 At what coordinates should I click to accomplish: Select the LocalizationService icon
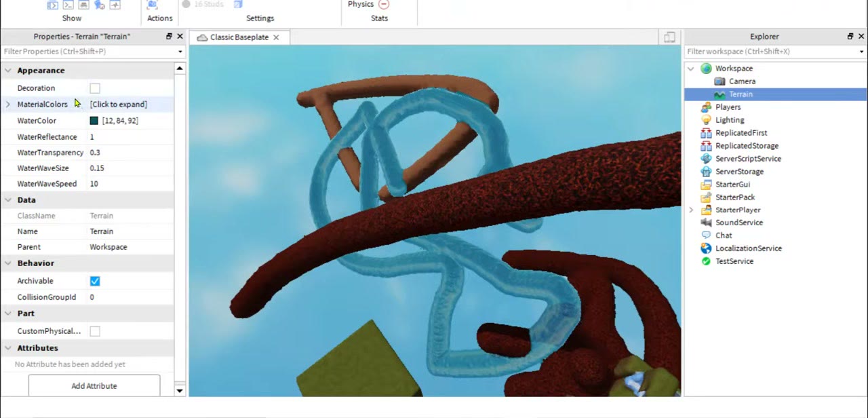[x=706, y=248]
